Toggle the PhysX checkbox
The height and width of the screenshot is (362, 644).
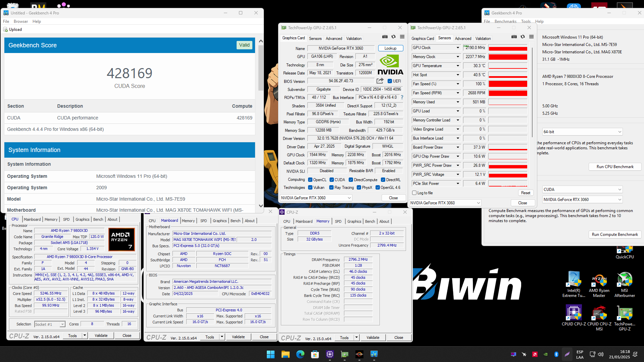pos(359,188)
